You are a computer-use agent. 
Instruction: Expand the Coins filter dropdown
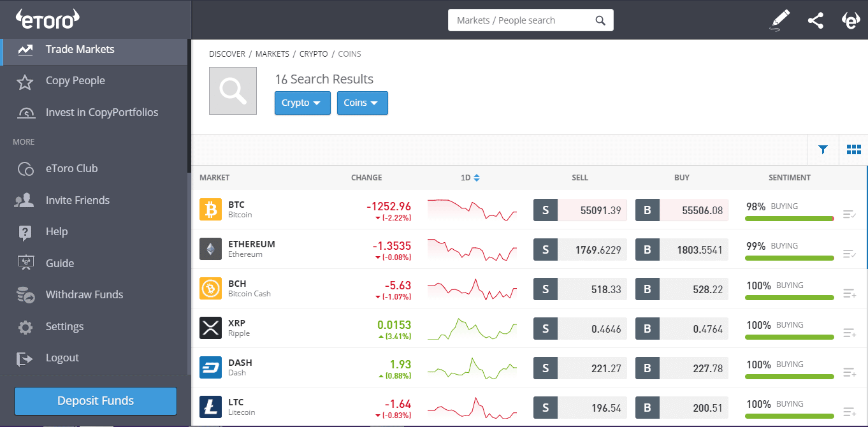tap(362, 103)
